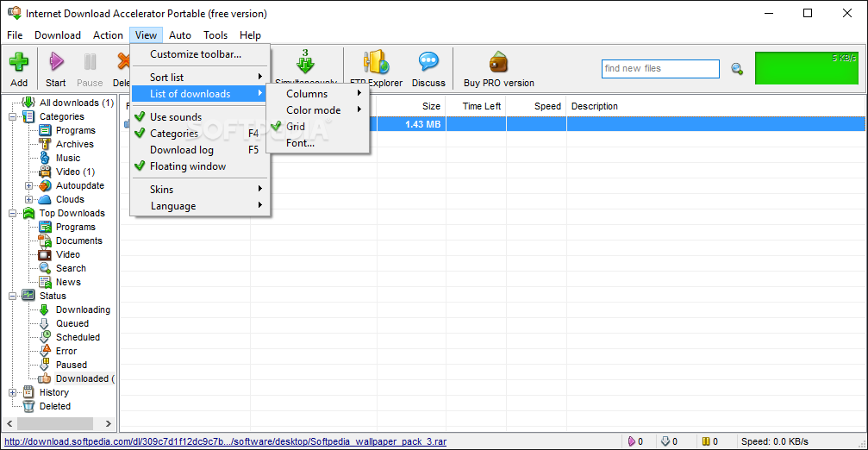Select Search under Top Downloads

coord(71,268)
